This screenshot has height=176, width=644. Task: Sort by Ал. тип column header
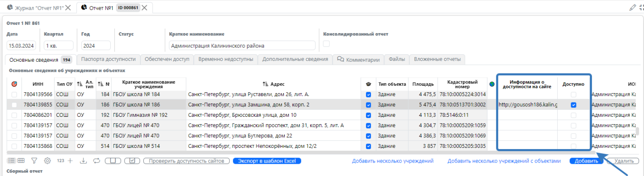click(86, 84)
